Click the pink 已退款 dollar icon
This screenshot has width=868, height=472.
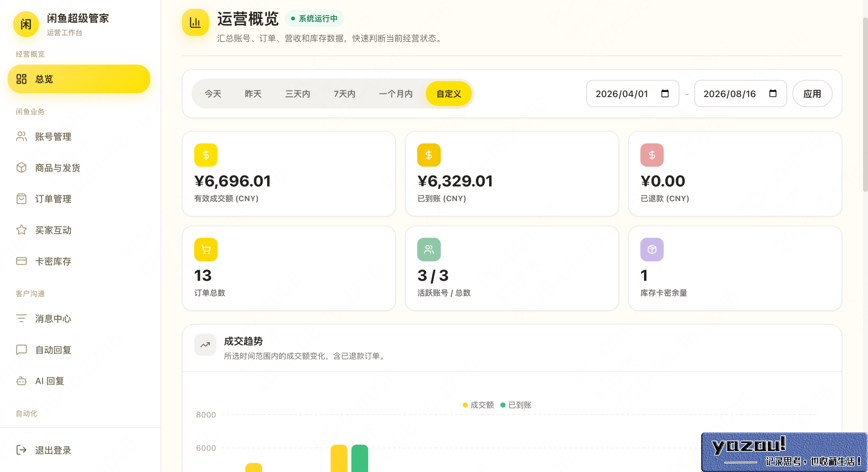click(652, 155)
